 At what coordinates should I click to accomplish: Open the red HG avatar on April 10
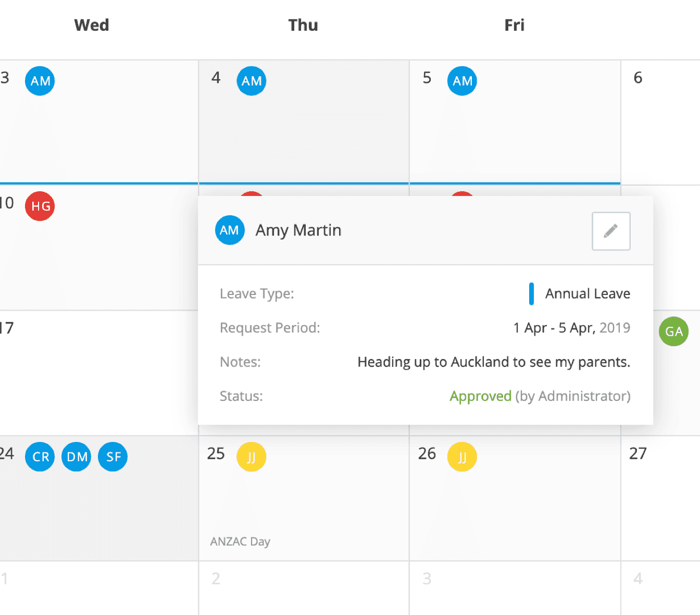(x=40, y=206)
